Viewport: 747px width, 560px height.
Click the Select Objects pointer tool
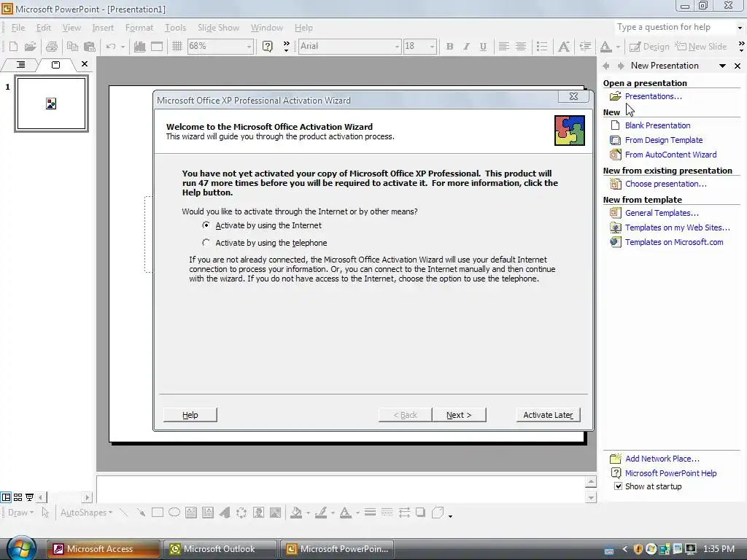click(45, 513)
